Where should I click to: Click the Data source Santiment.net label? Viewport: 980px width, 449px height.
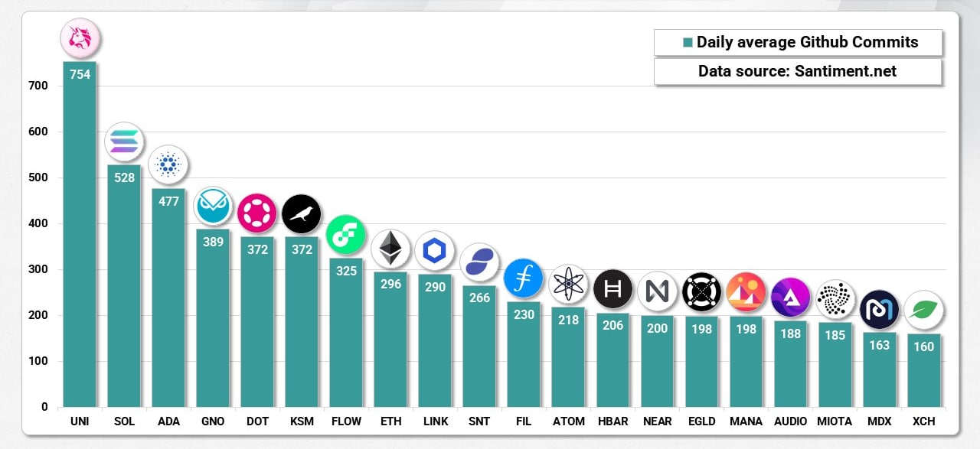(x=797, y=72)
